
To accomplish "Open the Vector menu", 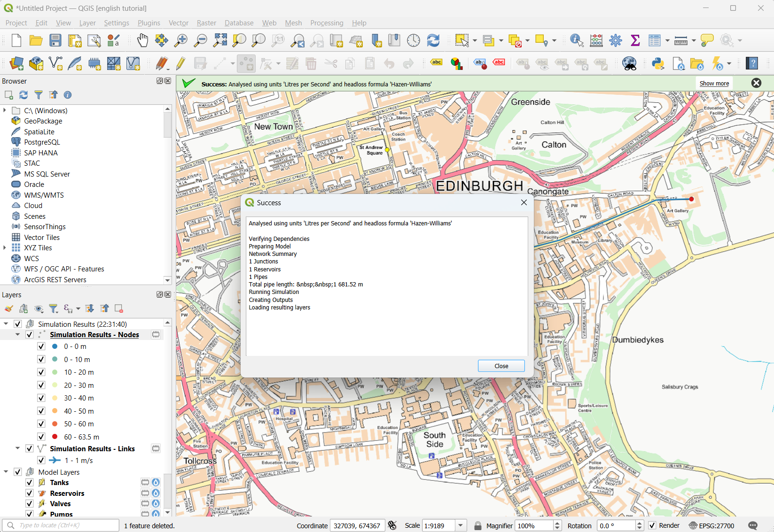I will coord(178,23).
